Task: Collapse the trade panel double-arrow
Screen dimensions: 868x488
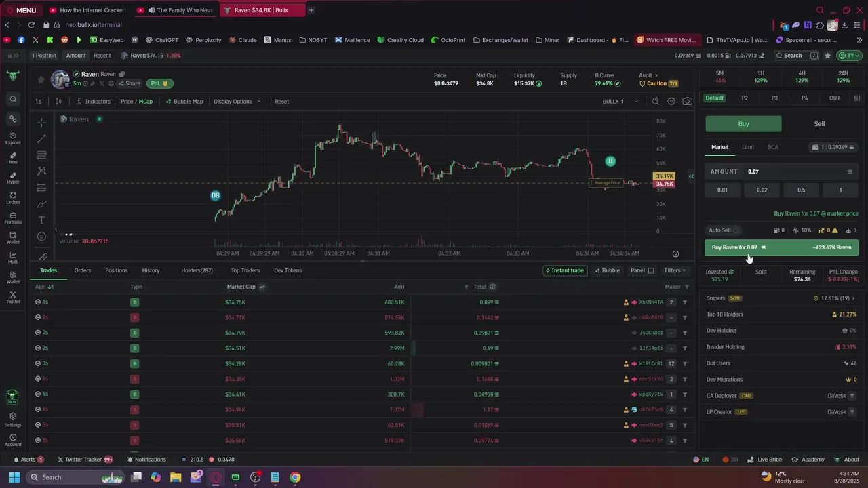Action: [691, 176]
